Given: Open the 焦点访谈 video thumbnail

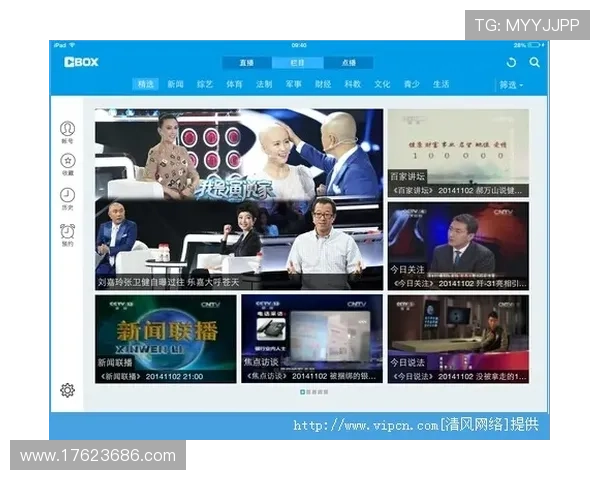Looking at the screenshot, I should 312,339.
